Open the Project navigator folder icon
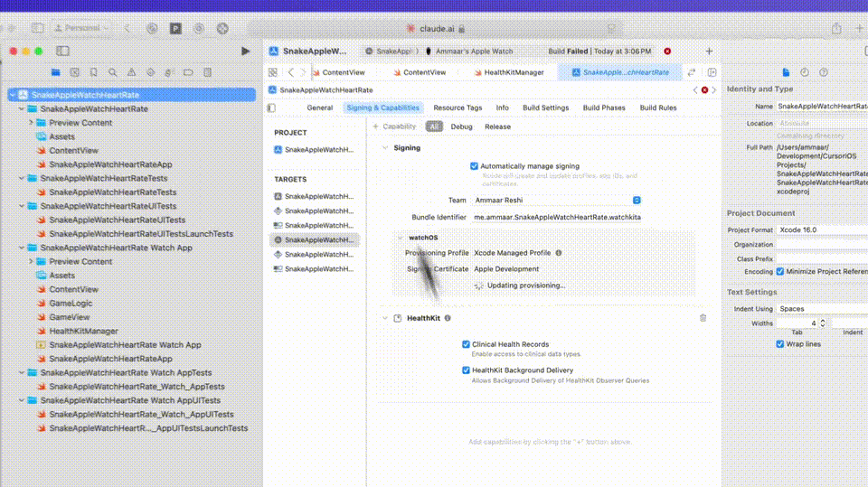This screenshot has height=487, width=868. pyautogui.click(x=55, y=72)
